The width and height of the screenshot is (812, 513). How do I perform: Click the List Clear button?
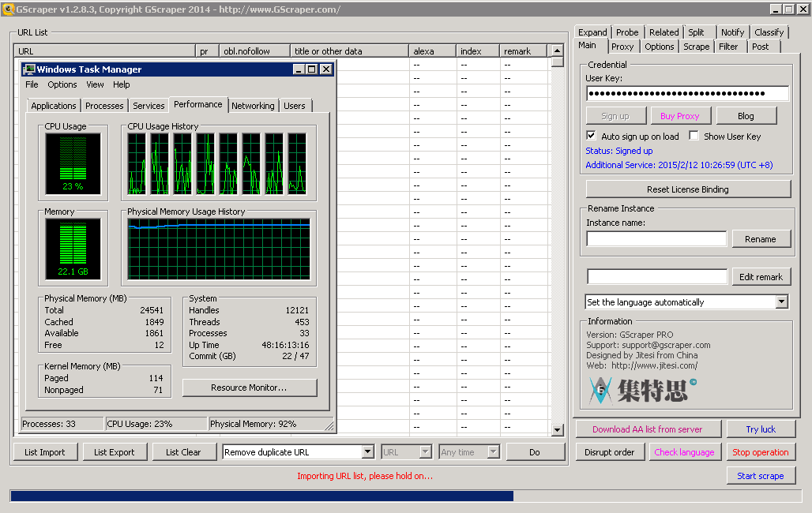click(x=183, y=452)
